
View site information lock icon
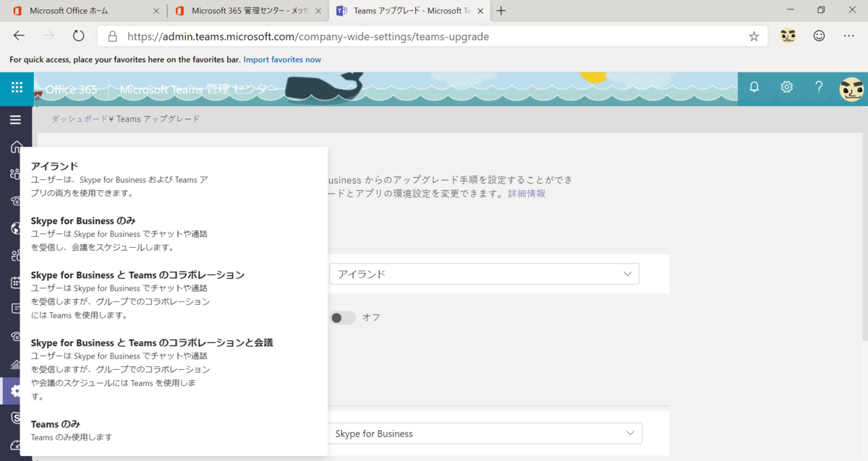[x=112, y=36]
